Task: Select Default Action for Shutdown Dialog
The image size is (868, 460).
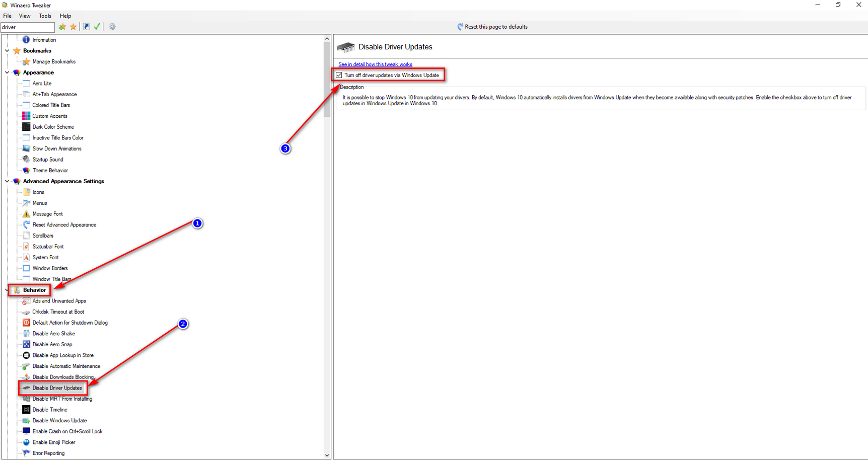Action: tap(70, 323)
